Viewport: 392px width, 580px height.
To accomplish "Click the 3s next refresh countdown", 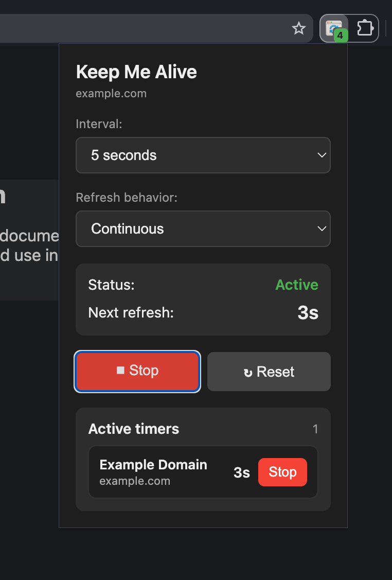I will (308, 312).
